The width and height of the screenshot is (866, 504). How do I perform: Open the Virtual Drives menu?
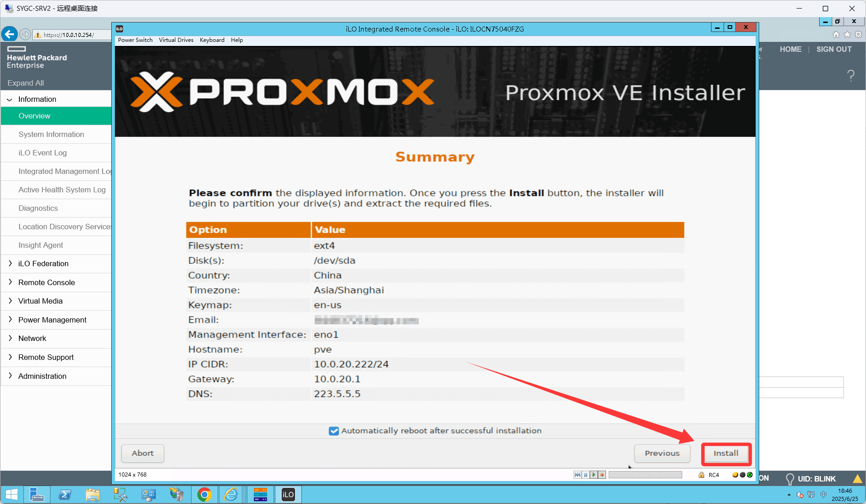coord(176,40)
